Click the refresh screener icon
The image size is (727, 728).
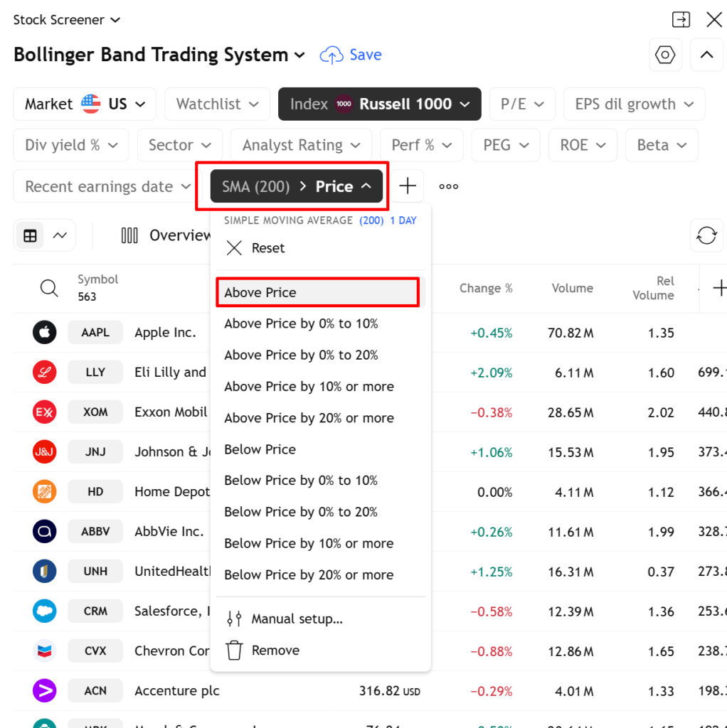click(706, 235)
